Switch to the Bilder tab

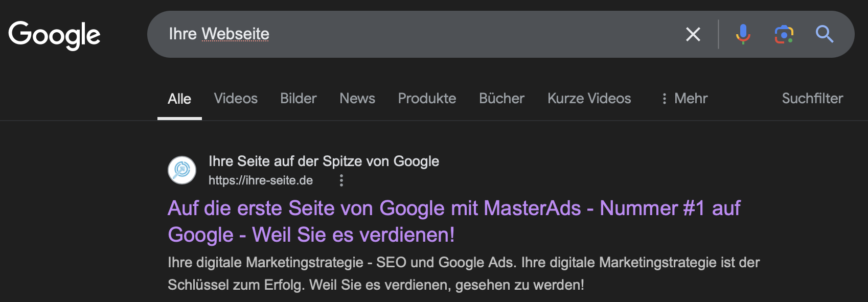pos(299,98)
